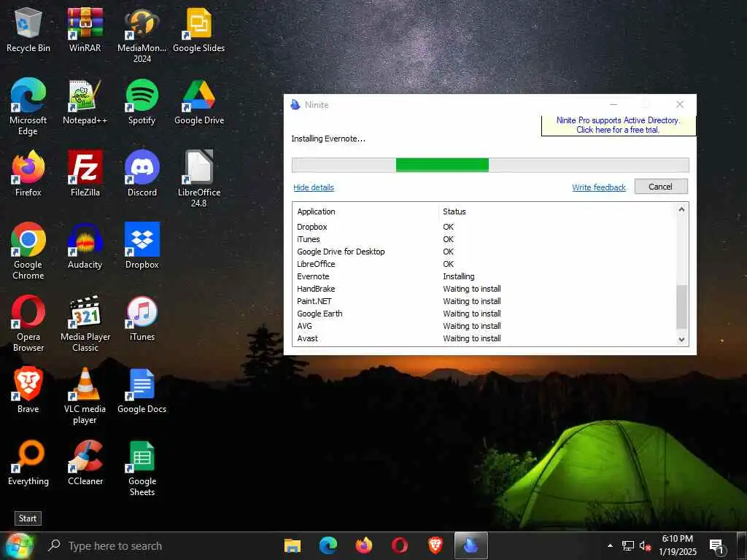This screenshot has height=560, width=747.
Task: Click the Everything search desktop icon
Action: 28,463
